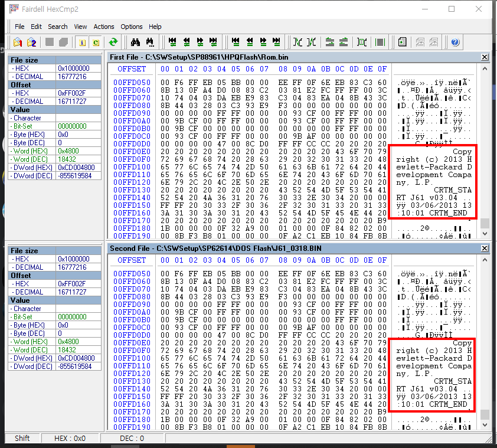
Task: Select offset 00FFD0E0 in the First File pane
Action: click(x=132, y=152)
